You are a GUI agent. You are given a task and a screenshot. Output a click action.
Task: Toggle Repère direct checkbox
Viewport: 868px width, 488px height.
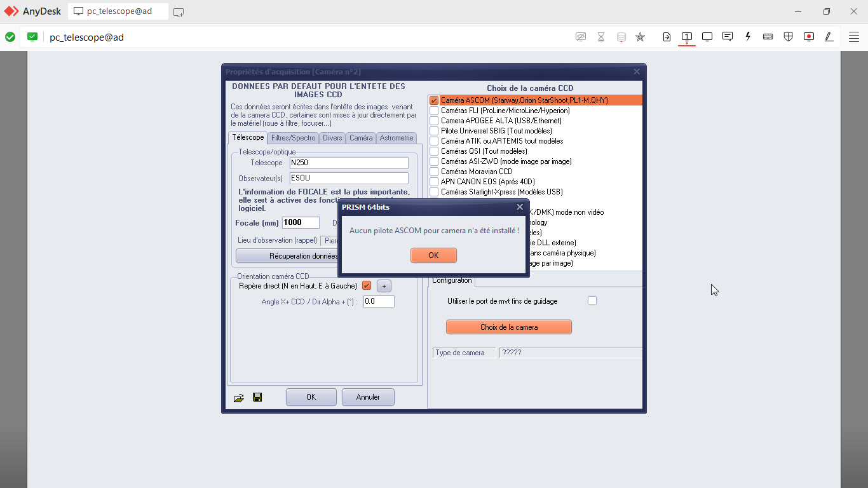367,286
